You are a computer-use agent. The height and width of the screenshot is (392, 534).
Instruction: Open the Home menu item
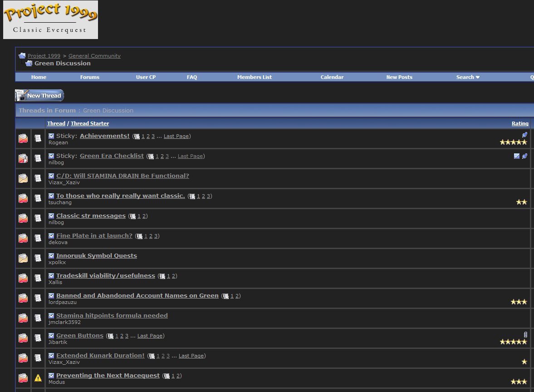coord(39,77)
